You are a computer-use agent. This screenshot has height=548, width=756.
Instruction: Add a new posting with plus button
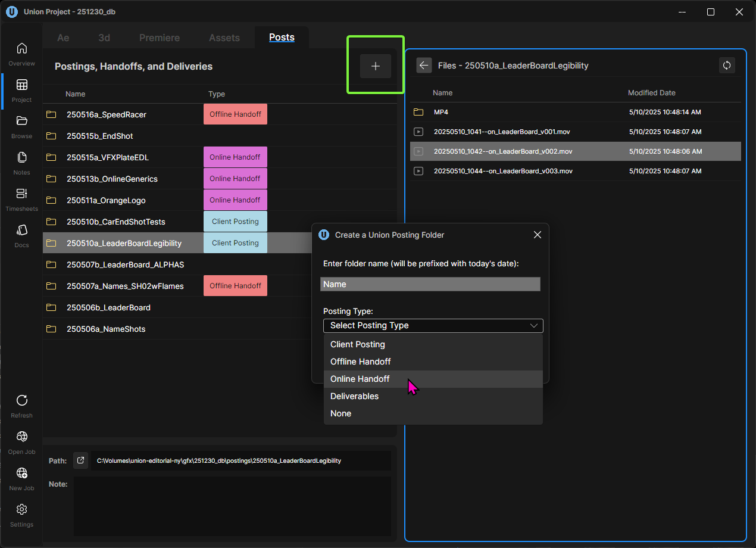click(x=376, y=66)
